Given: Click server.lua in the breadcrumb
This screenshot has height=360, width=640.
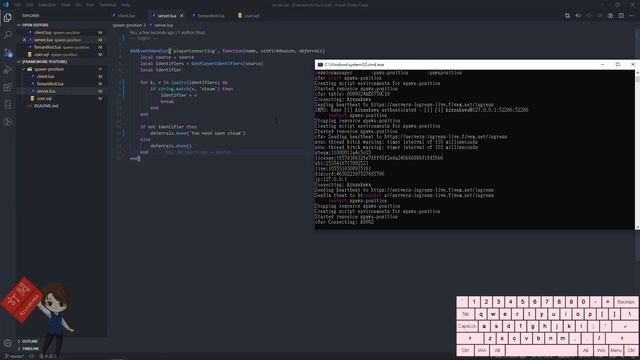Looking at the screenshot, I should point(163,25).
